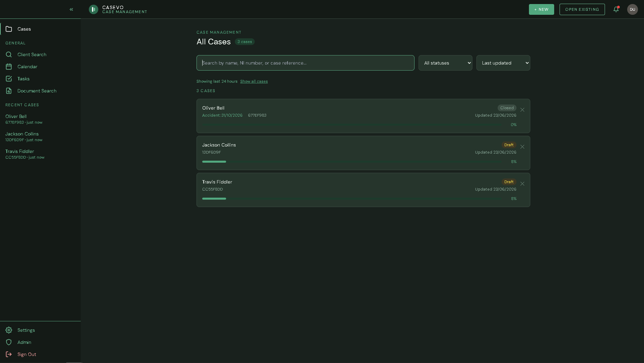The width and height of the screenshot is (644, 363).
Task: Open notifications bell icon
Action: (616, 9)
